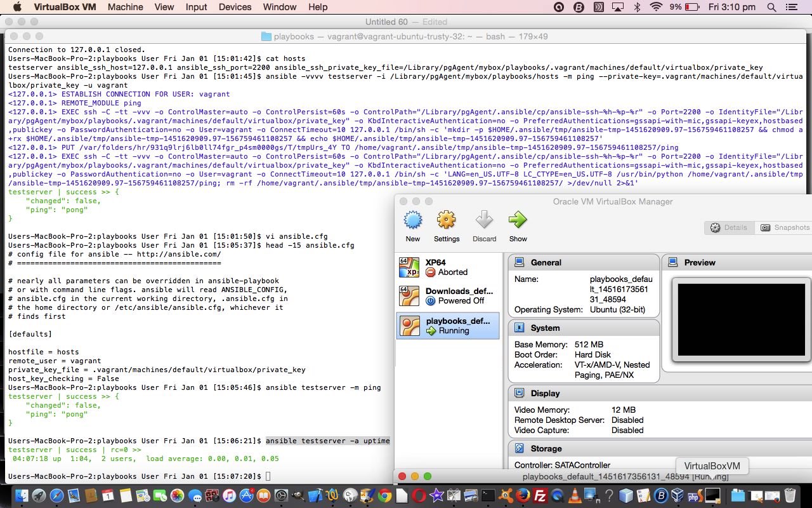Select the XP64 Aborted virtual machine

pyautogui.click(x=448, y=267)
